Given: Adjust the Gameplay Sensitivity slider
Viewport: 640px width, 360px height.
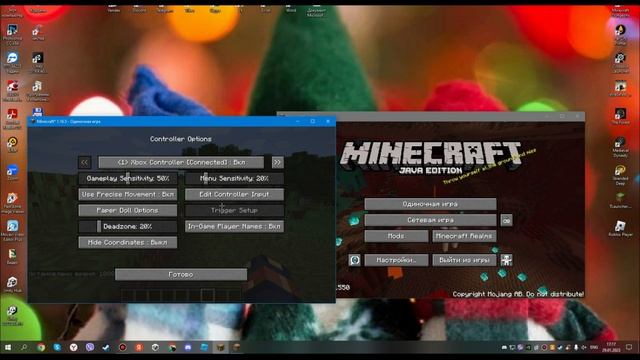Looking at the screenshot, I should (128, 178).
